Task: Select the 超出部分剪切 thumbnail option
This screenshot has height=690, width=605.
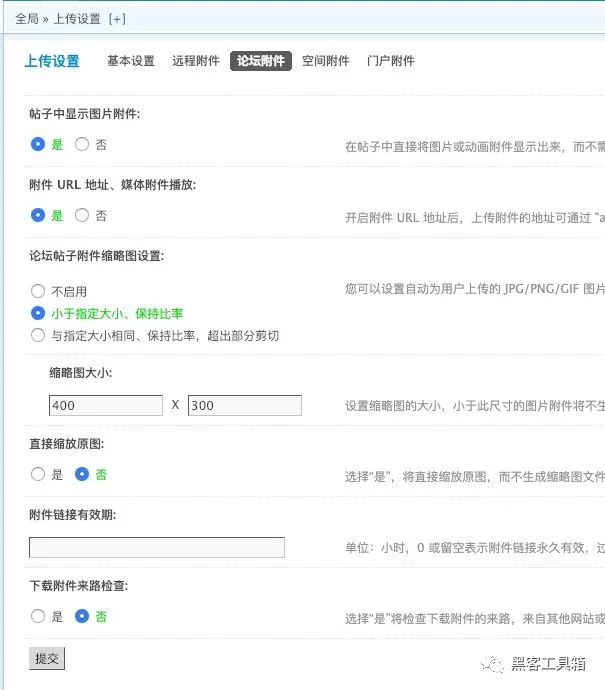Action: tap(39, 335)
